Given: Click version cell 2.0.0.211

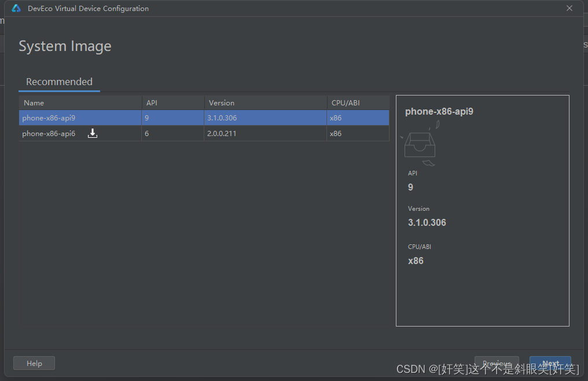Looking at the screenshot, I should [266, 134].
